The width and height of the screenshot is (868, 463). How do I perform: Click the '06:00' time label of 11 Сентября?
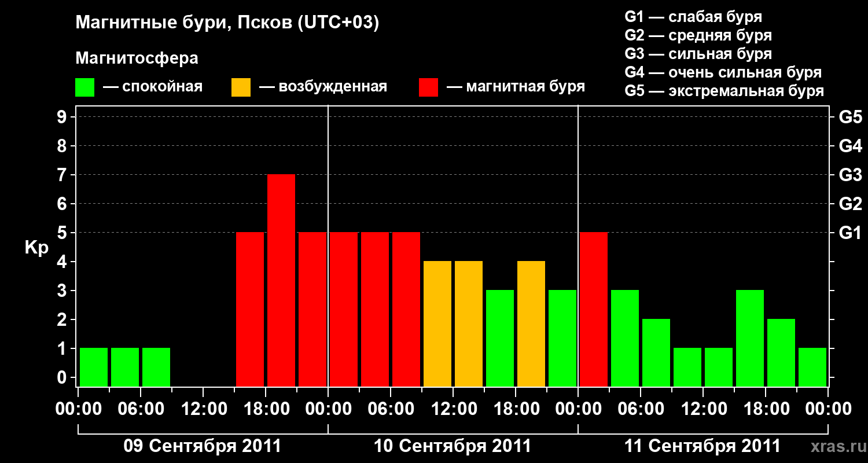click(641, 409)
